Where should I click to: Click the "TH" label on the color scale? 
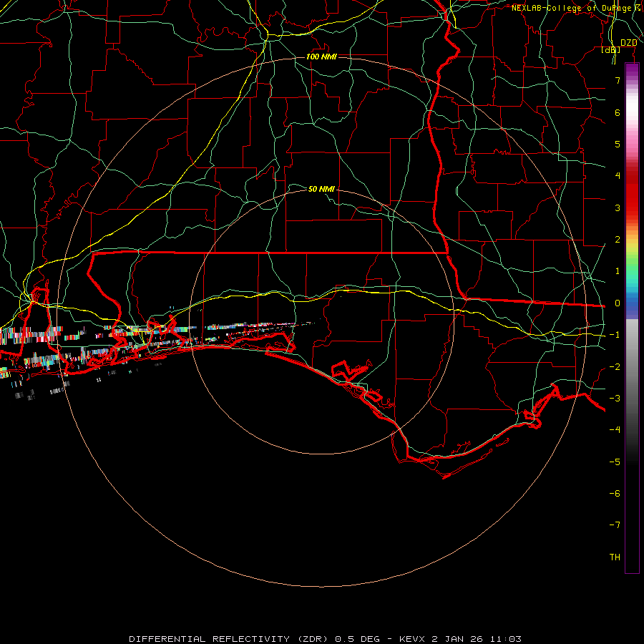pos(615,557)
